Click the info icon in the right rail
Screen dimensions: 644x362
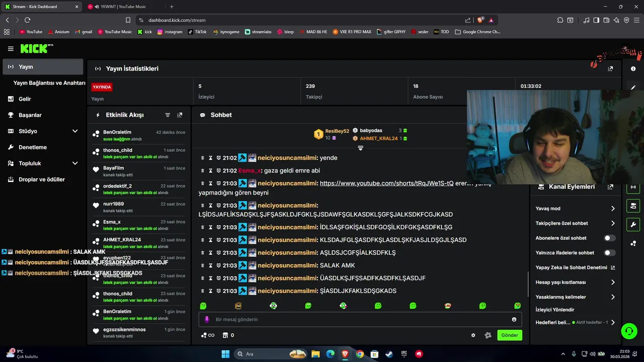pos(633,68)
